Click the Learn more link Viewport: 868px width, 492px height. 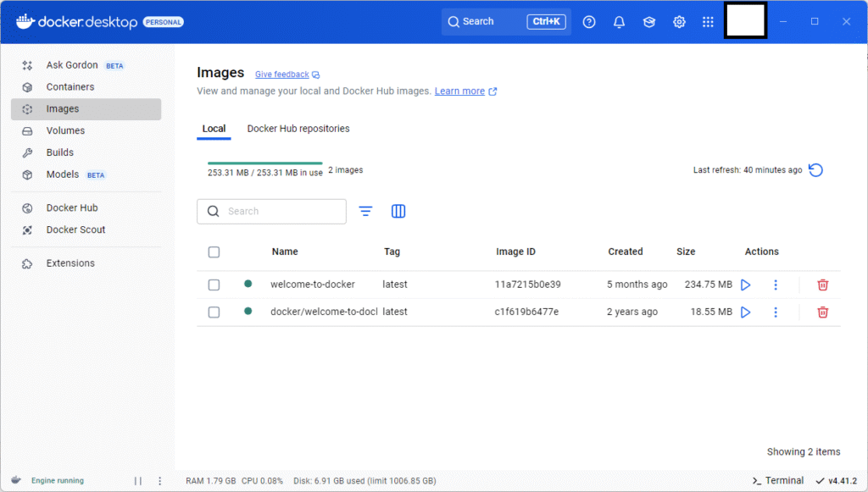[x=459, y=91]
